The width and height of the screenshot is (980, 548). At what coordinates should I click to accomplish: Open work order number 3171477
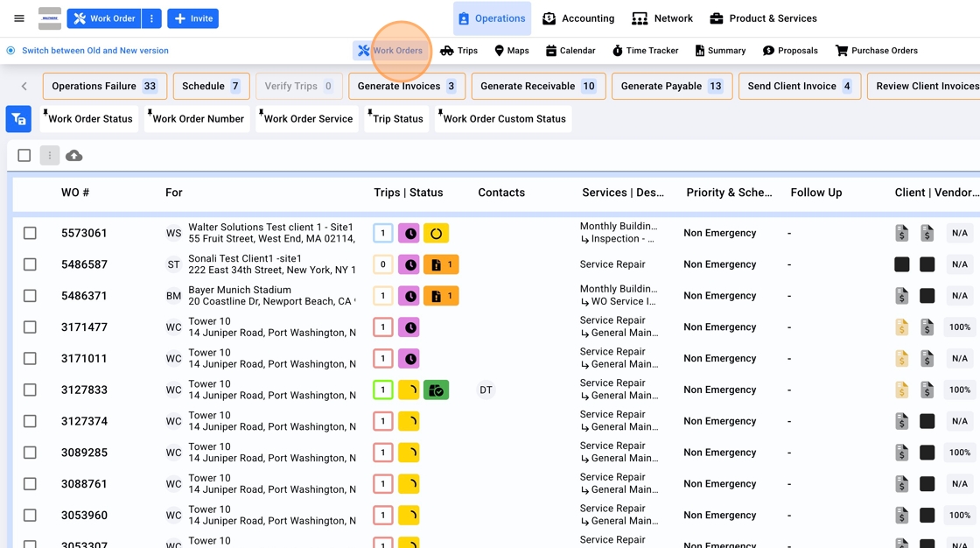coord(84,327)
